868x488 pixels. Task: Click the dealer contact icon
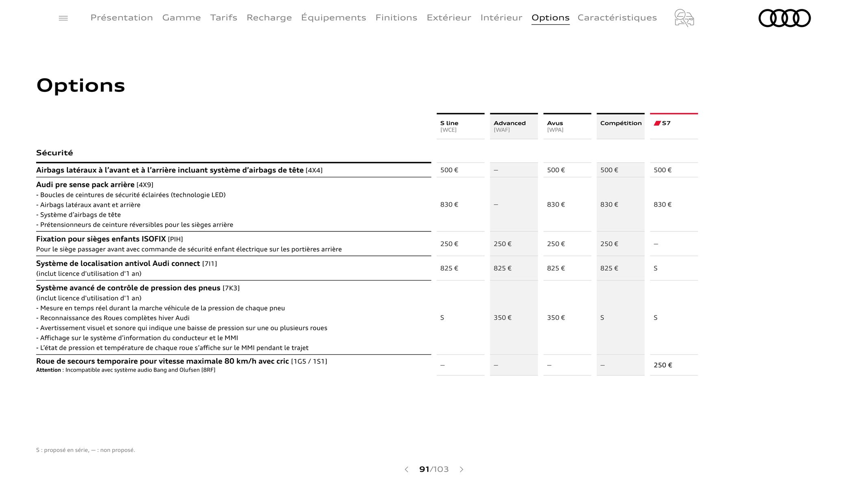(684, 18)
